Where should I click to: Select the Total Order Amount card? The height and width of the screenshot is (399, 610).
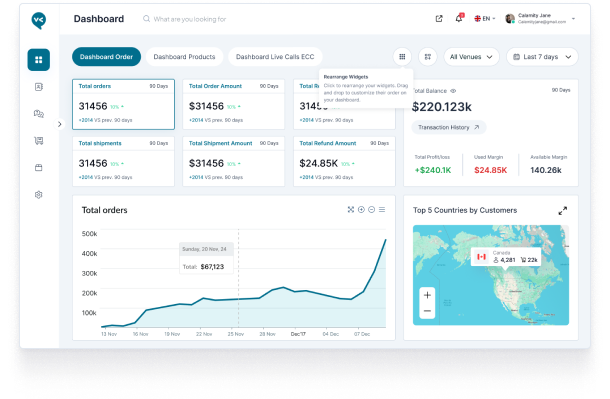[x=233, y=104]
